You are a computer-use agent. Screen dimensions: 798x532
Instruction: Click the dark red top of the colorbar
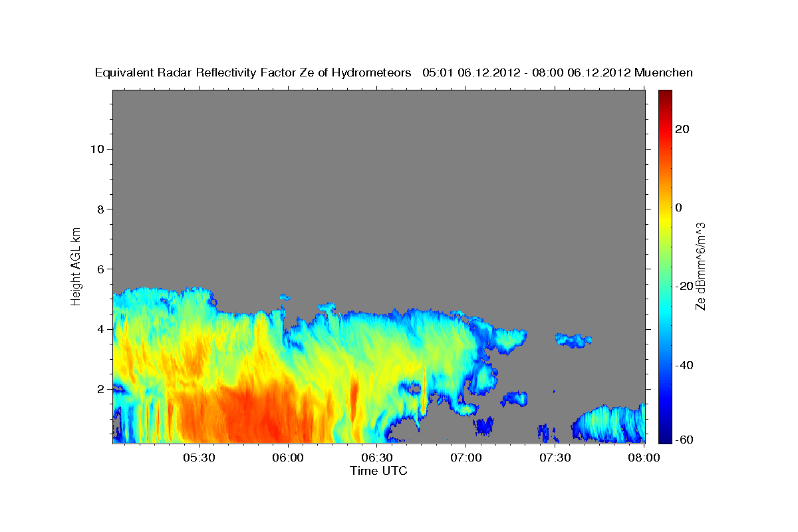tap(665, 95)
